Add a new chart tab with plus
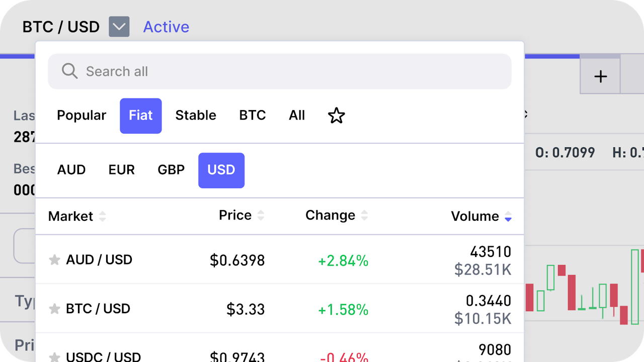The width and height of the screenshot is (644, 362). (600, 77)
